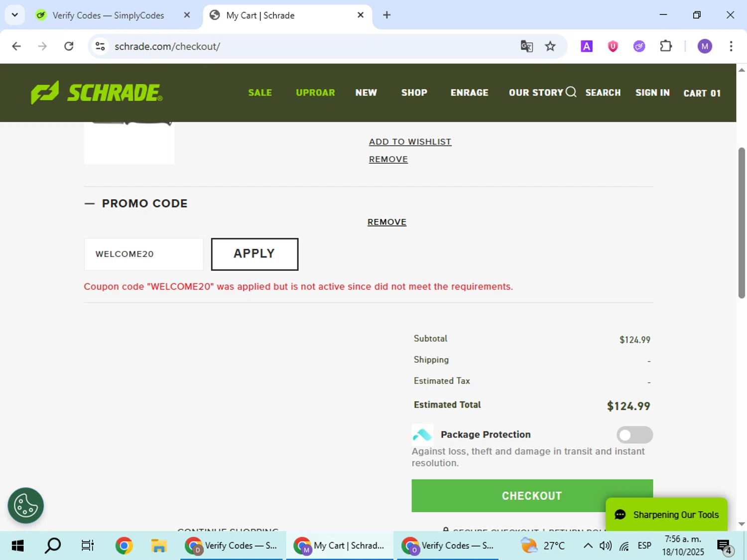This screenshot has height=560, width=747.
Task: Open Sharpening Our Tools chat widget
Action: point(666,515)
